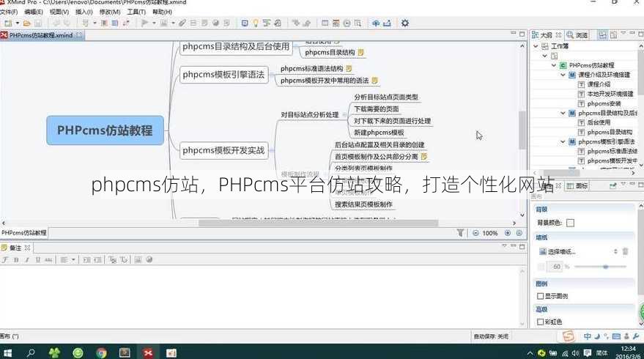Click the 100% zoom level label

click(490, 233)
